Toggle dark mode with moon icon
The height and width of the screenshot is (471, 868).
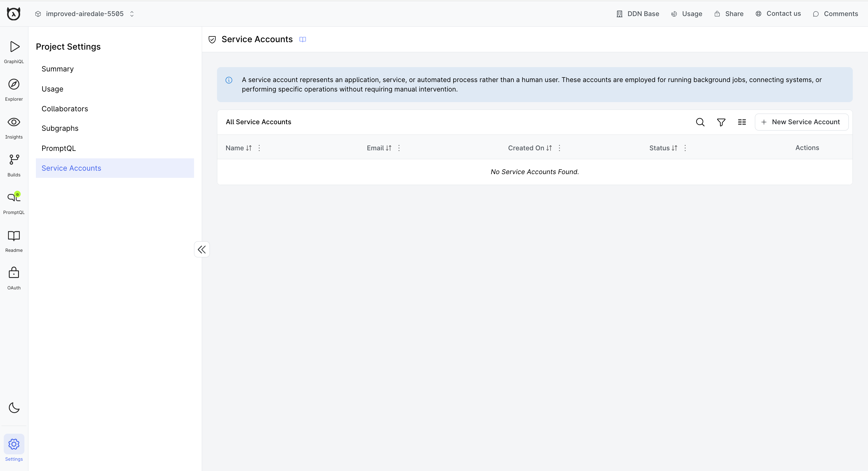tap(14, 408)
